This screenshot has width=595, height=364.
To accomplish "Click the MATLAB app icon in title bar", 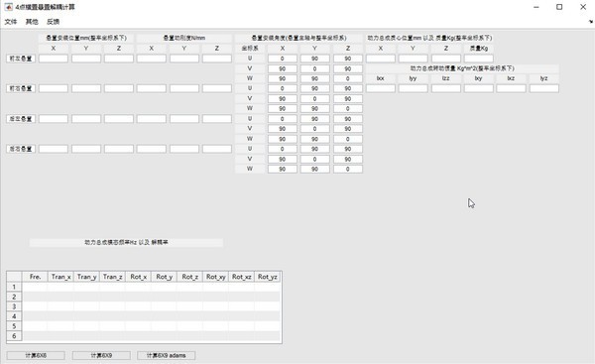I will click(x=8, y=7).
